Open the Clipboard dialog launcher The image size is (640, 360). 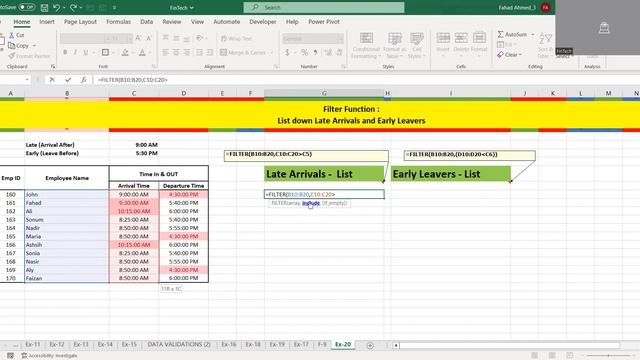pos(53,67)
